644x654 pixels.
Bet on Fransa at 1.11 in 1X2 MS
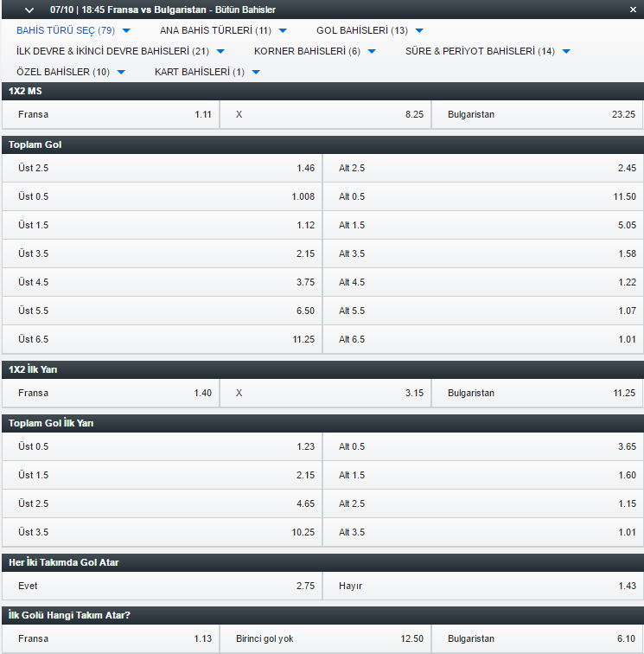pyautogui.click(x=111, y=114)
